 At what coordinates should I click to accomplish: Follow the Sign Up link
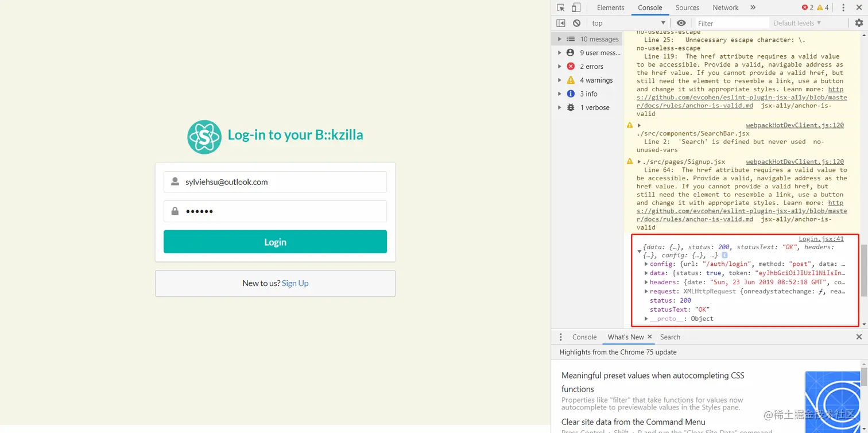tap(295, 283)
